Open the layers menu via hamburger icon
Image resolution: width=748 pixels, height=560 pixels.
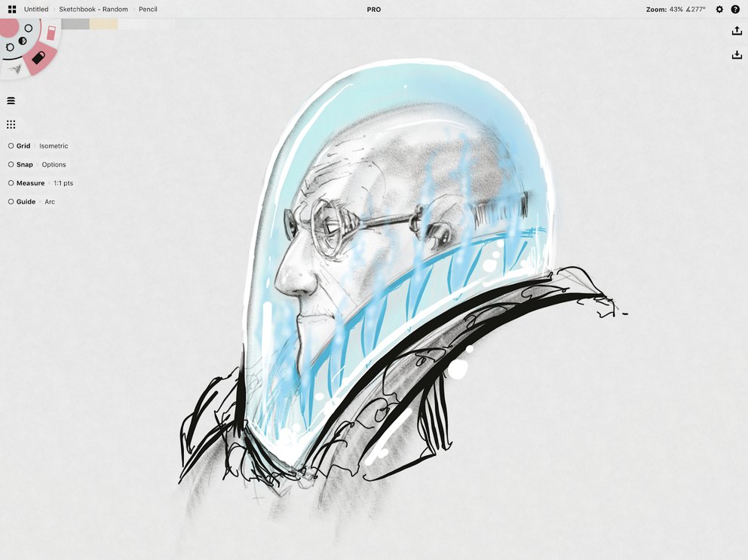pyautogui.click(x=11, y=99)
